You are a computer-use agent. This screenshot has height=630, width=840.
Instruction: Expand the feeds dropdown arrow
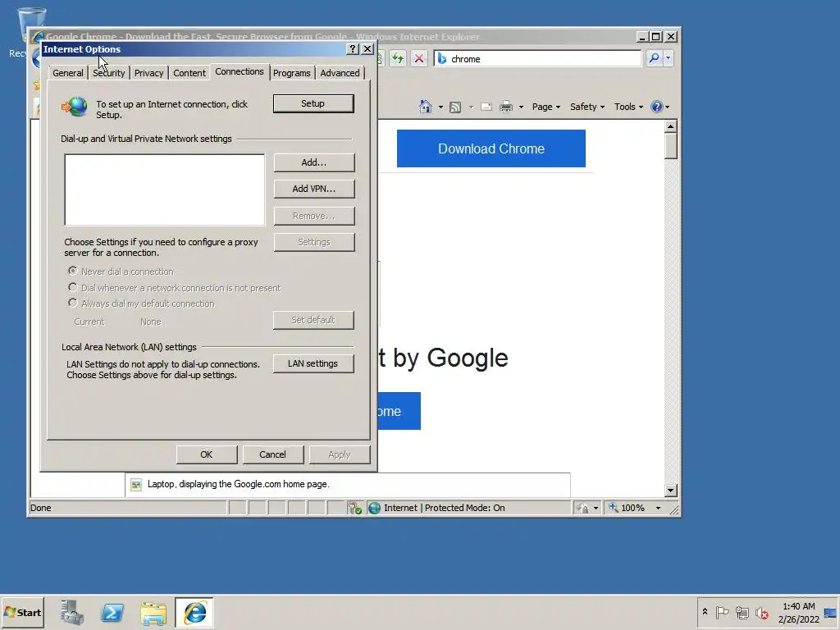pos(471,107)
